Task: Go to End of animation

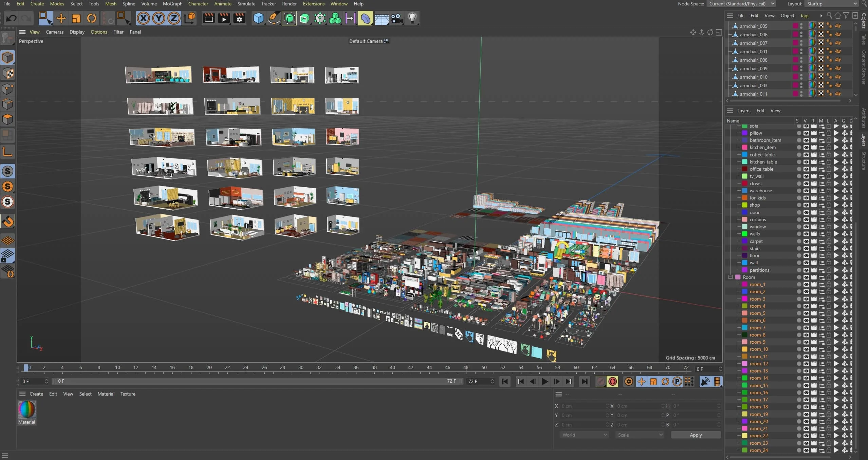Action: click(x=584, y=382)
